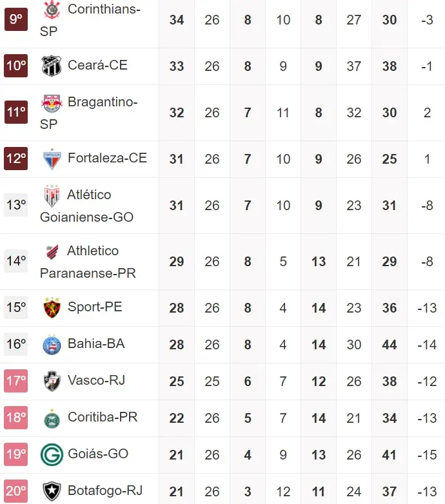445x504 pixels.
Task: Click the Atlético Goianiense crest
Action: click(x=51, y=195)
